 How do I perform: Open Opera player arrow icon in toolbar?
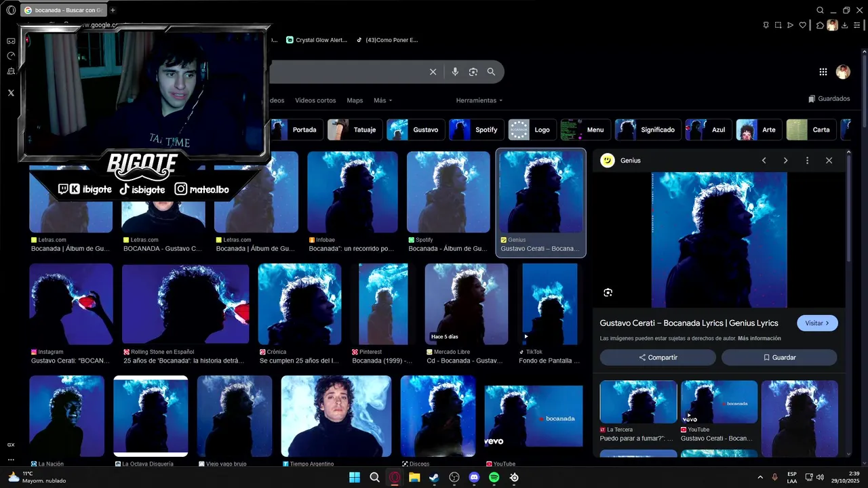pyautogui.click(x=790, y=25)
